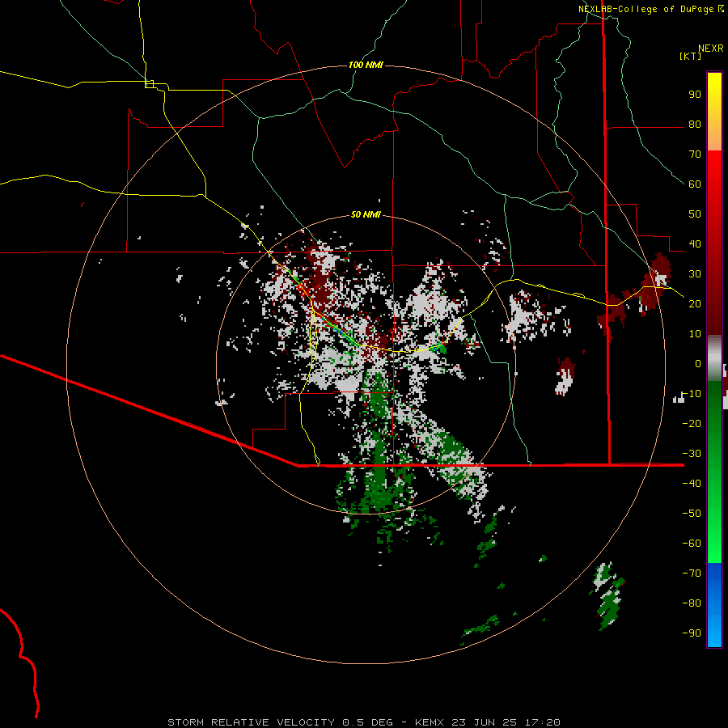Click the '-10' value on the velocity scale

[692, 394]
